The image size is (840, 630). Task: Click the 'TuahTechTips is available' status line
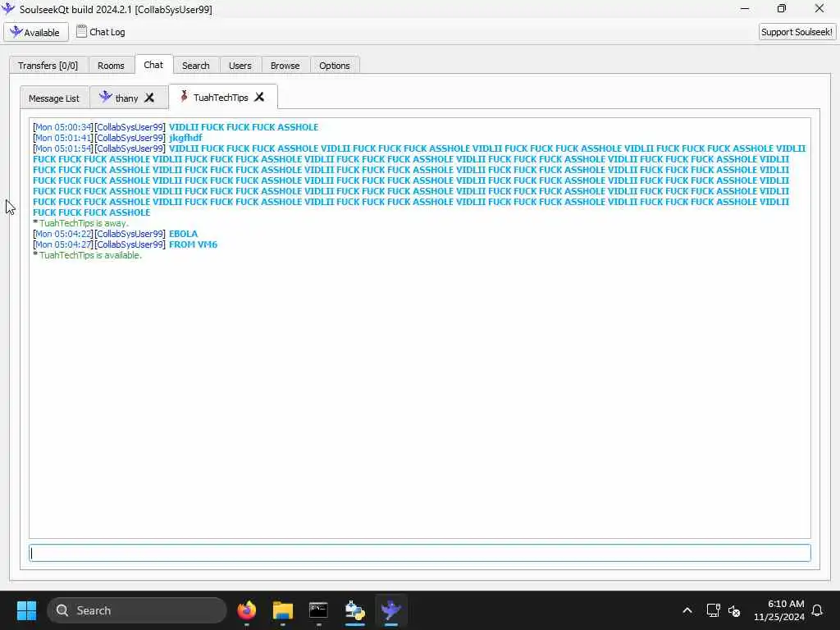pyautogui.click(x=87, y=256)
